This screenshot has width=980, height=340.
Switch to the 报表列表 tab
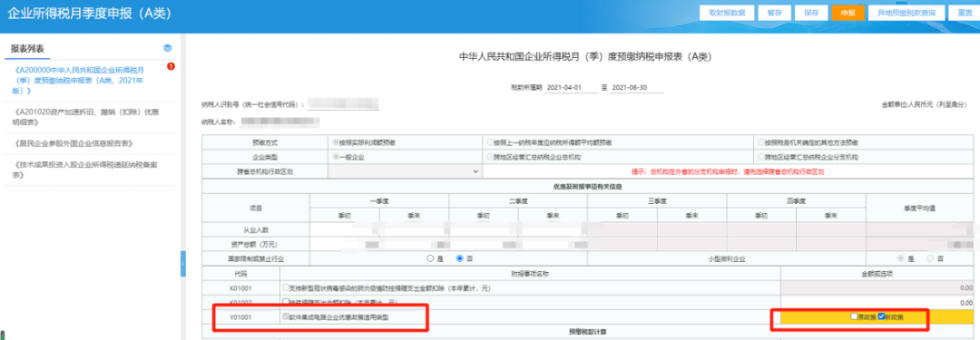click(x=27, y=49)
